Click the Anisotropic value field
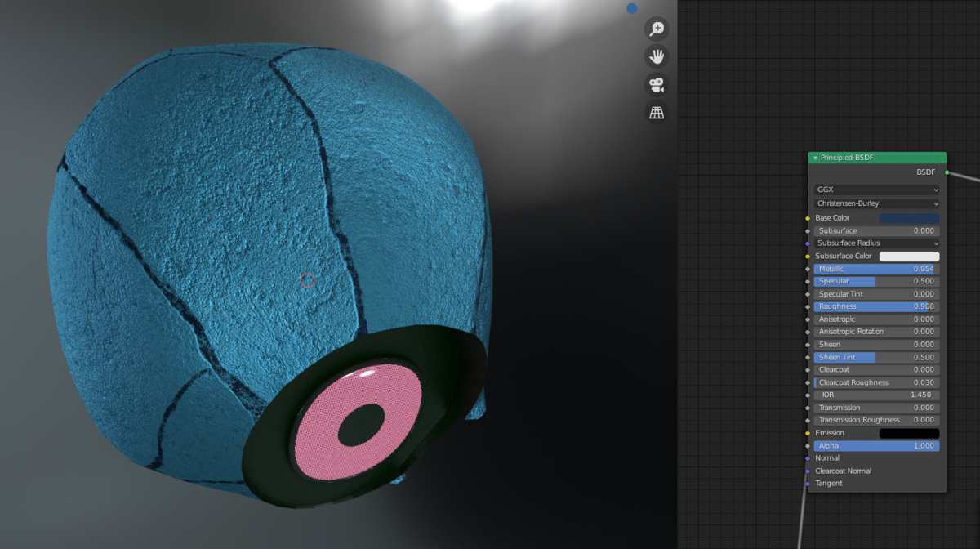Image resolution: width=980 pixels, height=549 pixels. click(877, 319)
